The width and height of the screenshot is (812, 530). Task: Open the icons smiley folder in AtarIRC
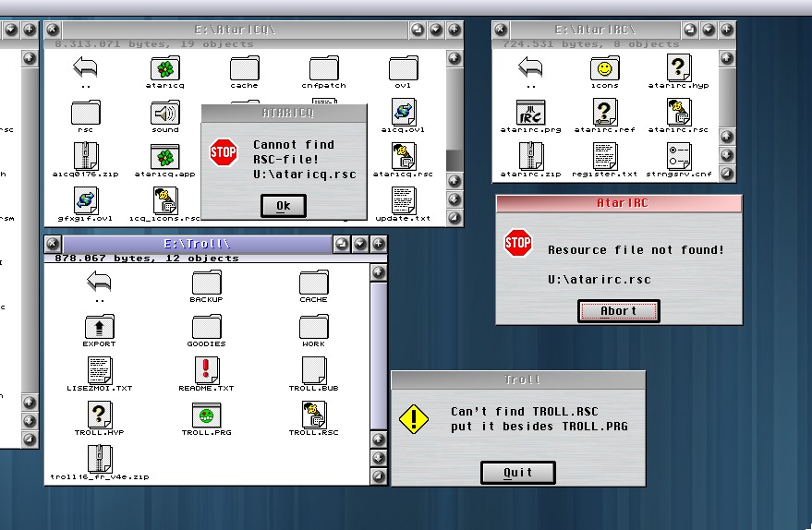pos(604,67)
